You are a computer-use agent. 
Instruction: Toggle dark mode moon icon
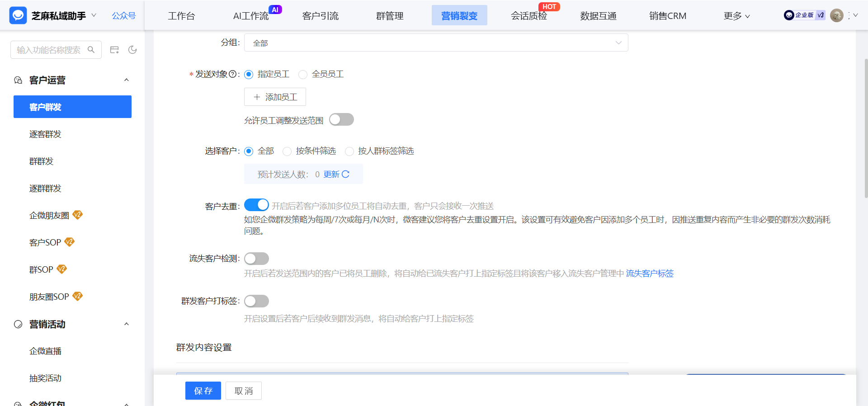(132, 50)
